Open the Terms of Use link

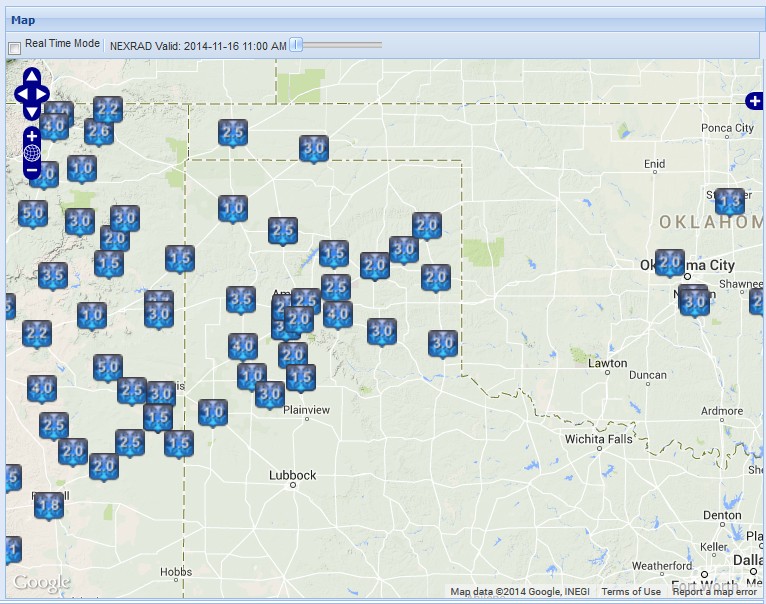pyautogui.click(x=631, y=591)
